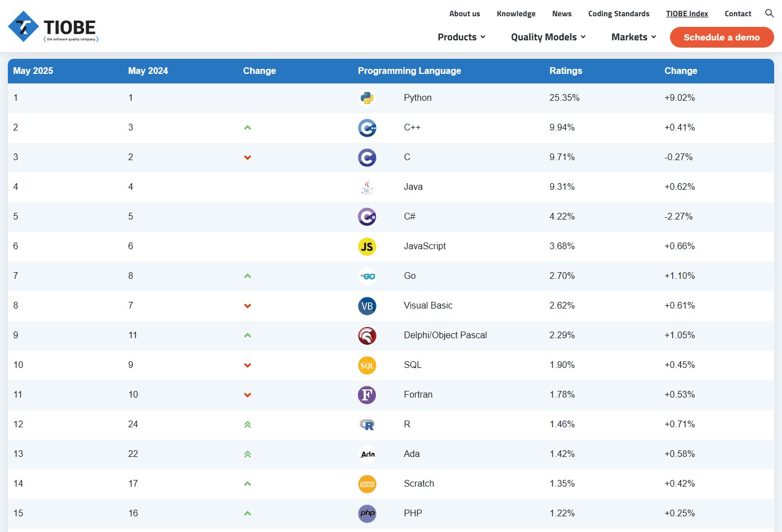The height and width of the screenshot is (532, 782).
Task: Click the Python language icon
Action: tap(367, 98)
